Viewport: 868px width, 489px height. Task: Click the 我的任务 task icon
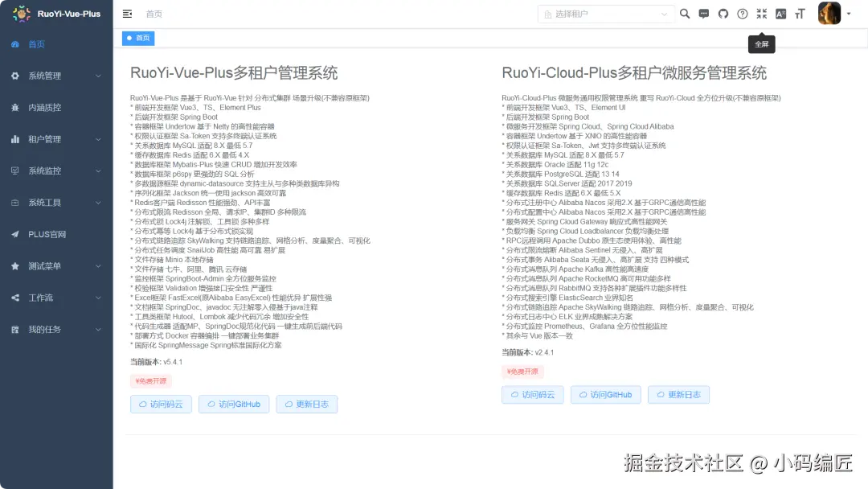click(x=15, y=330)
